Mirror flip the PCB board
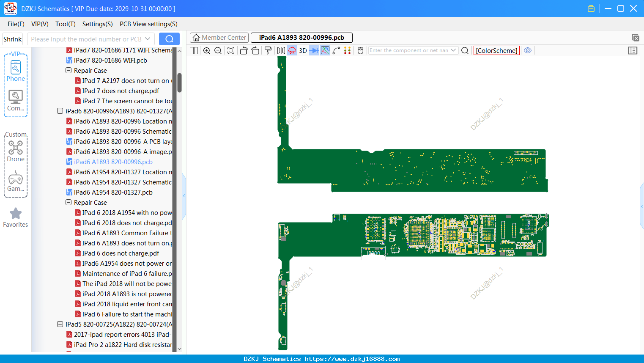644x363 pixels. 281,50
